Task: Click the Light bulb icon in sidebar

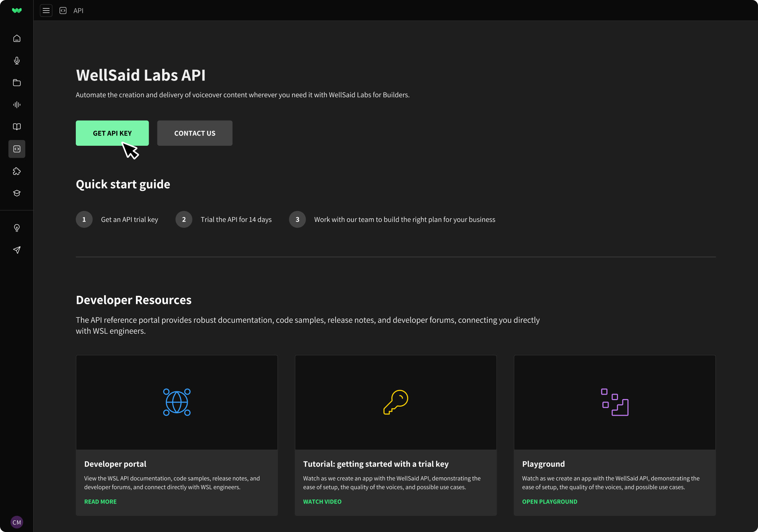Action: (17, 228)
